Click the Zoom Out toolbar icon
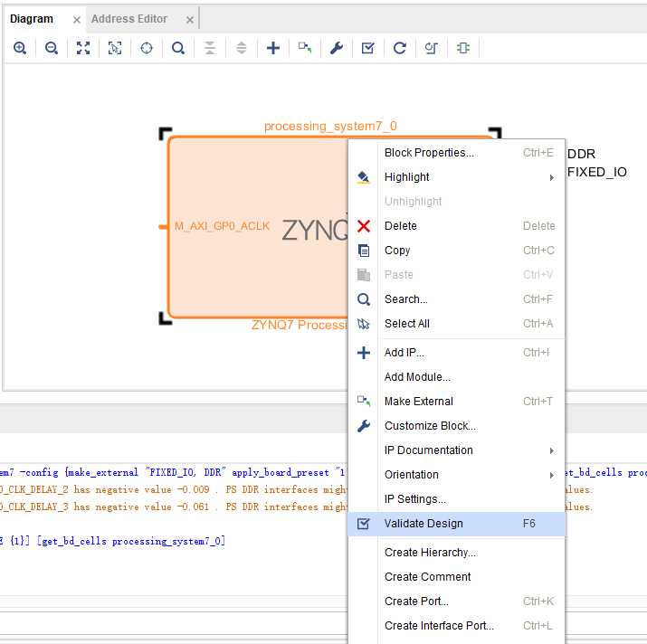The image size is (647, 644). coord(52,48)
